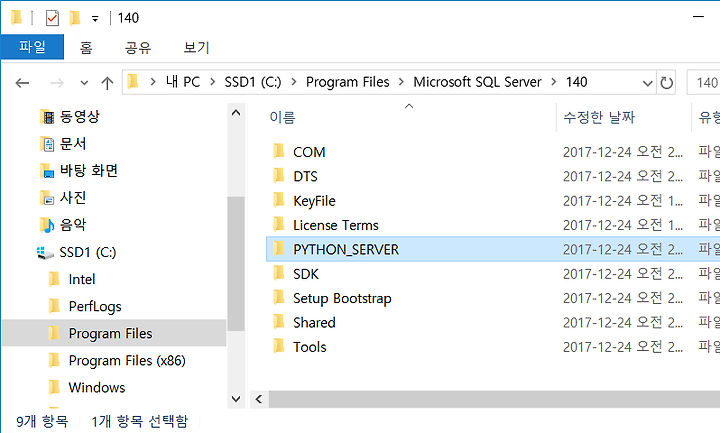Select 동영상 in navigation pane
Viewport: 720px width, 433px height.
click(79, 117)
